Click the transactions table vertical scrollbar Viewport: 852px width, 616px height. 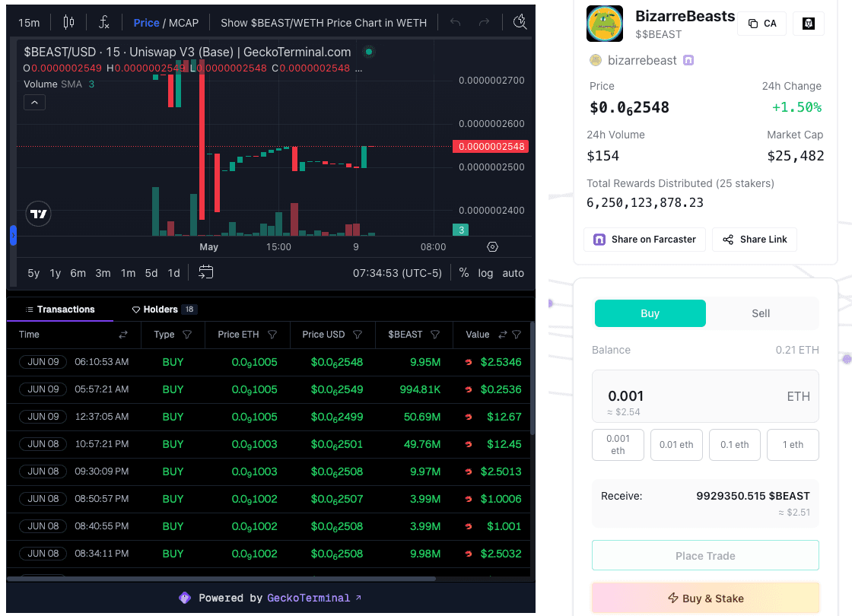coord(532,379)
